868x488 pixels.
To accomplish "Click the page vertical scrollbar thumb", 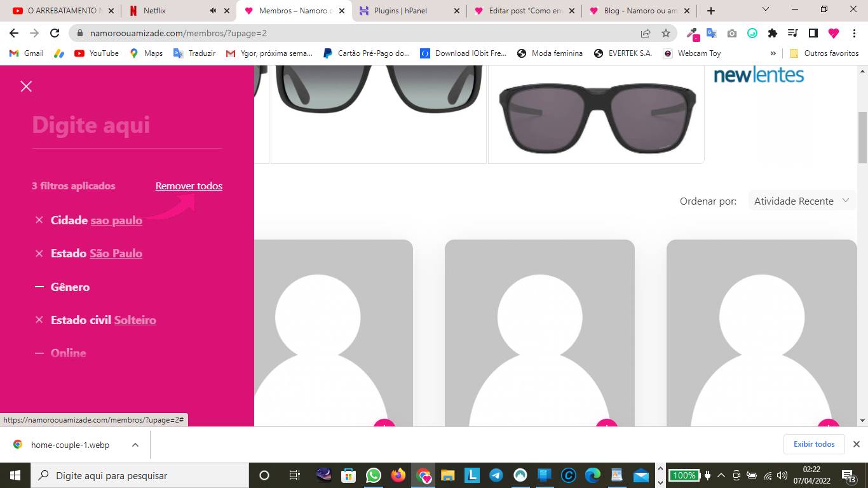I will click(x=862, y=137).
